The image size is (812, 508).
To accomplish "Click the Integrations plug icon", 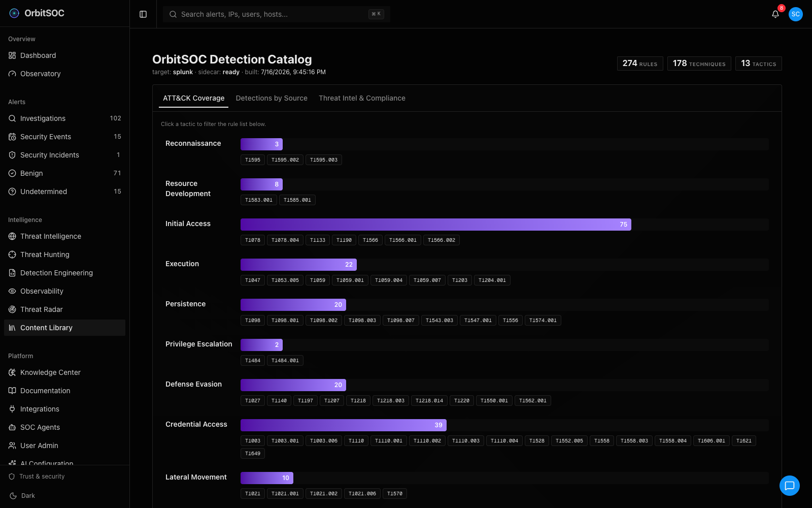I will pos(12,409).
